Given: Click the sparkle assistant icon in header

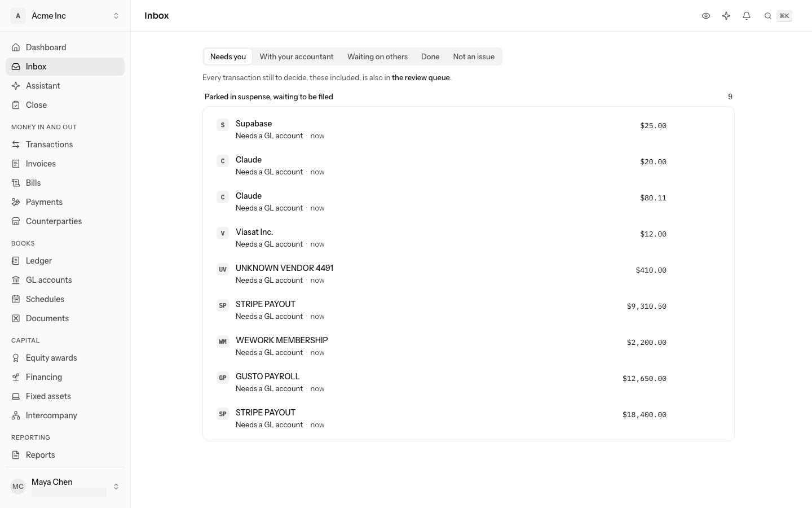Looking at the screenshot, I should (x=726, y=16).
